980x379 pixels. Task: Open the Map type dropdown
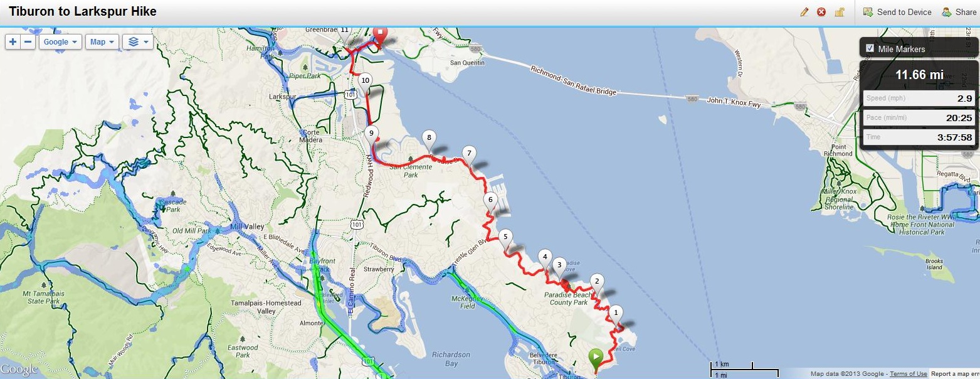pyautogui.click(x=102, y=42)
